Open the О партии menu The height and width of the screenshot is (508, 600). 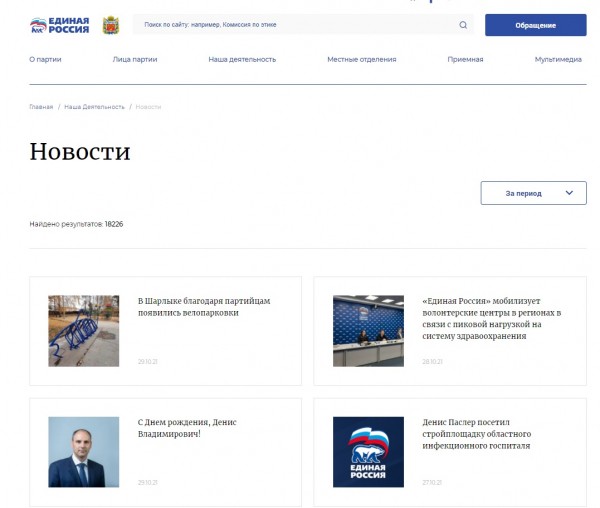pos(45,59)
